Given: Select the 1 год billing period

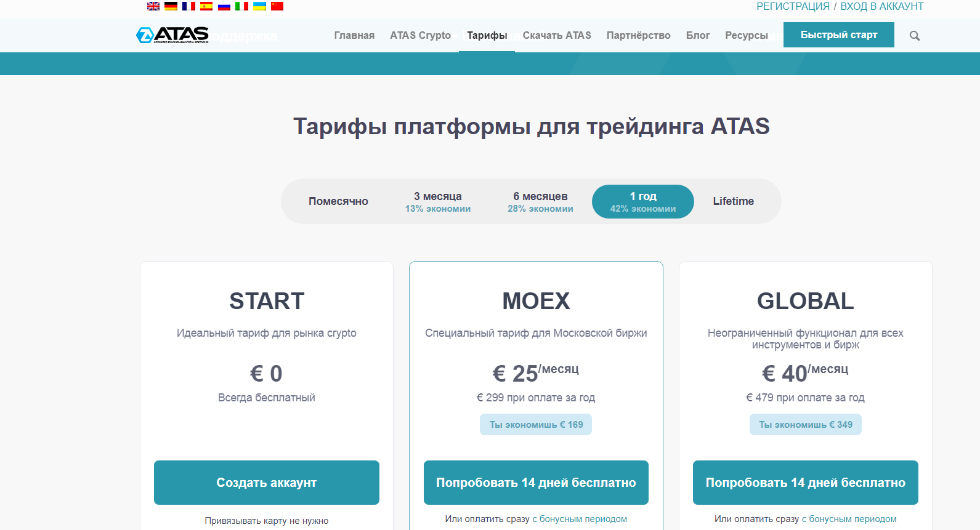Looking at the screenshot, I should pyautogui.click(x=643, y=201).
